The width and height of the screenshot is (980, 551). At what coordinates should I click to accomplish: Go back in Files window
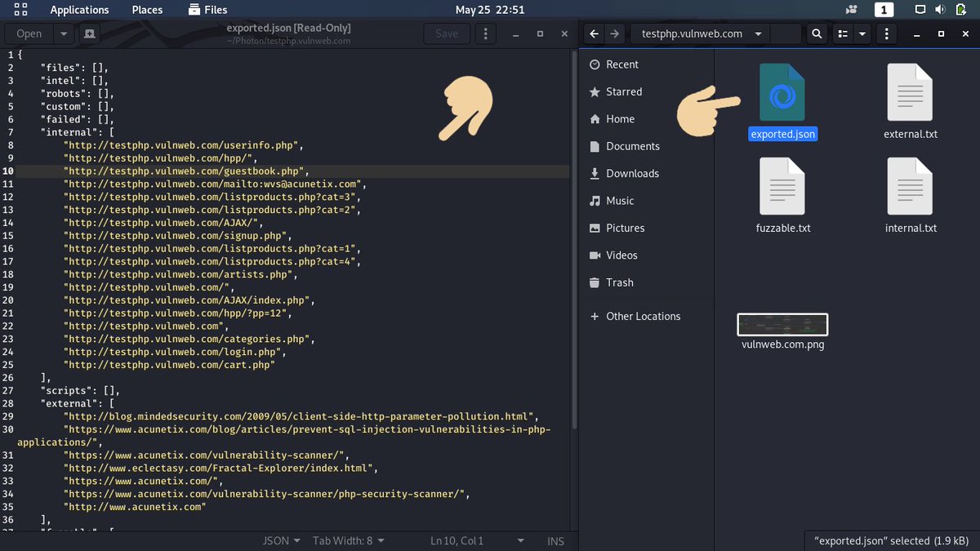point(594,33)
